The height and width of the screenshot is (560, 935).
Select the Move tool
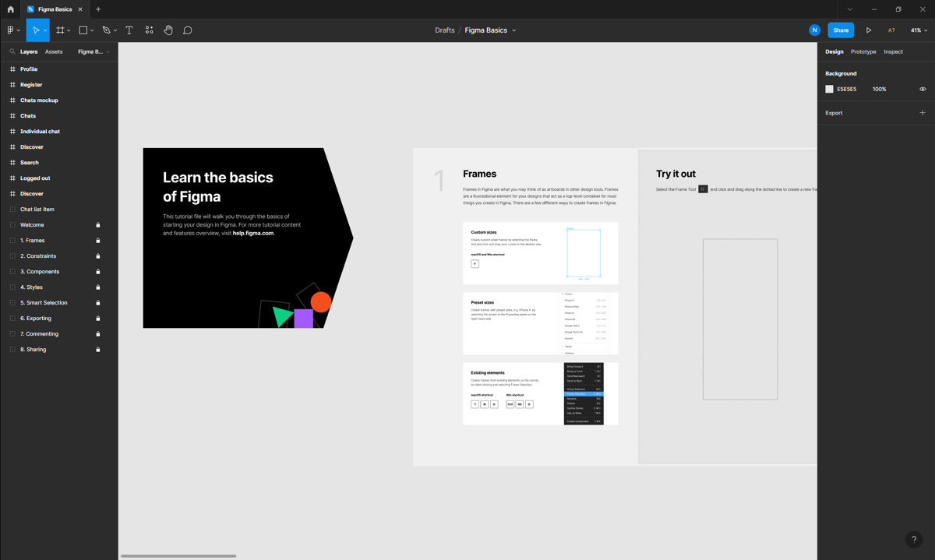[x=35, y=30]
